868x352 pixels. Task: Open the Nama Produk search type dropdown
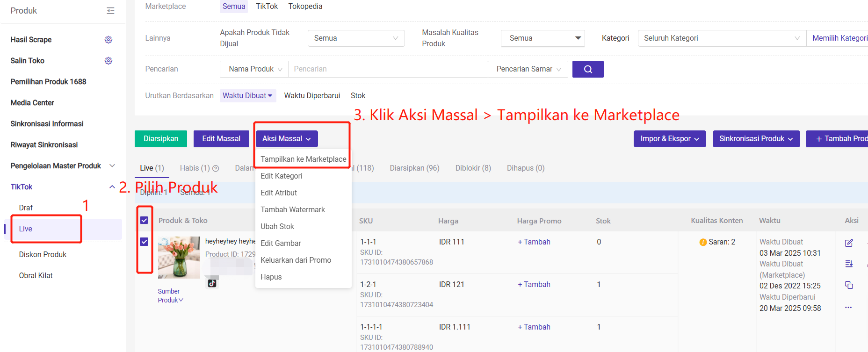(254, 69)
